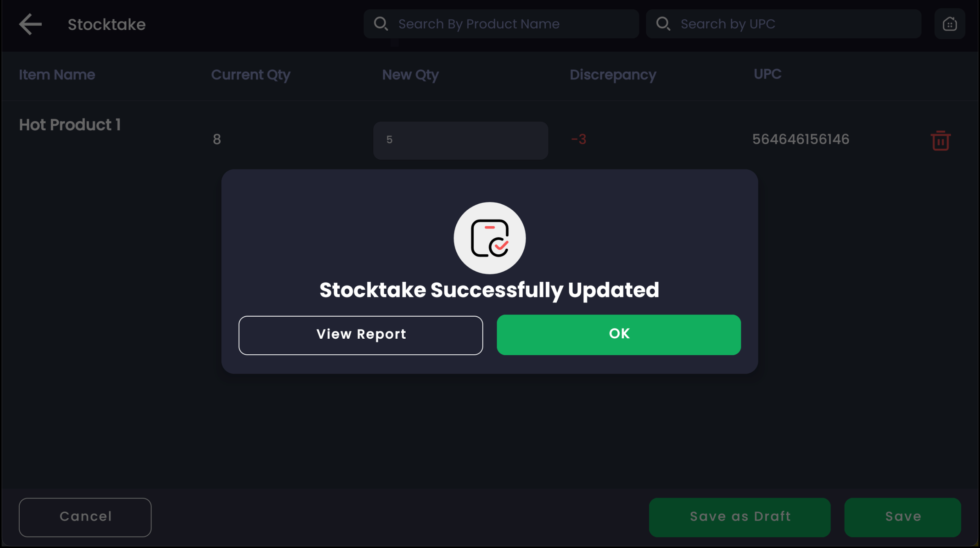Open View Report from the dialog
Image resolution: width=980 pixels, height=548 pixels.
point(361,335)
